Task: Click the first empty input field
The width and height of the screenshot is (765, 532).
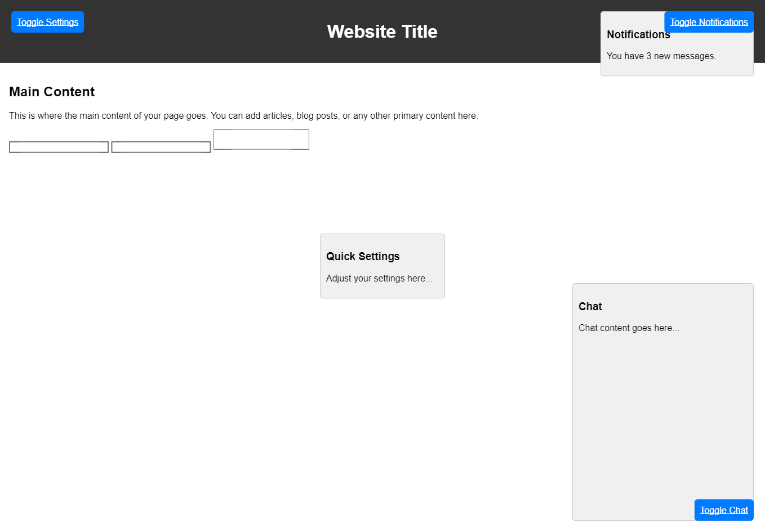Action: (59, 147)
